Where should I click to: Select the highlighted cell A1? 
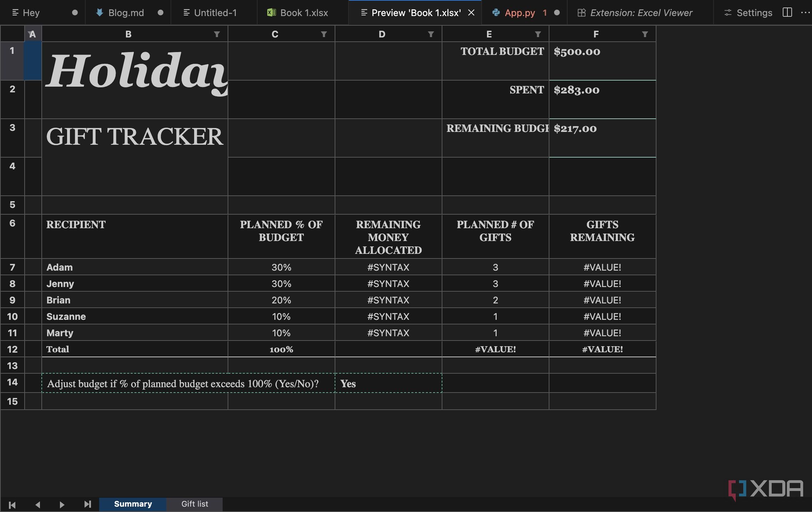click(x=33, y=61)
